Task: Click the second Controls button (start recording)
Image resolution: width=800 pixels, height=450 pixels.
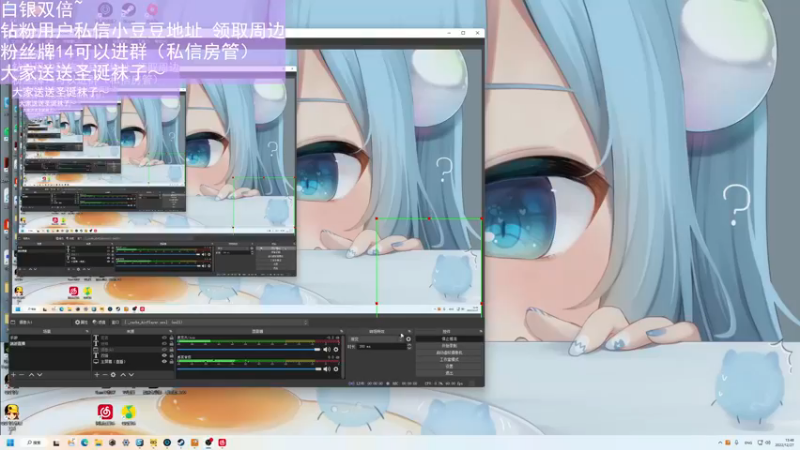Action: click(x=449, y=346)
